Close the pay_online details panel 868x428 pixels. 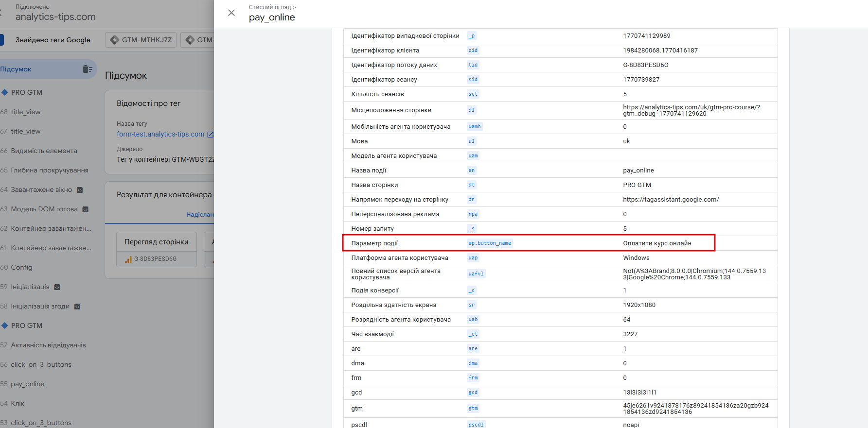pyautogui.click(x=231, y=13)
